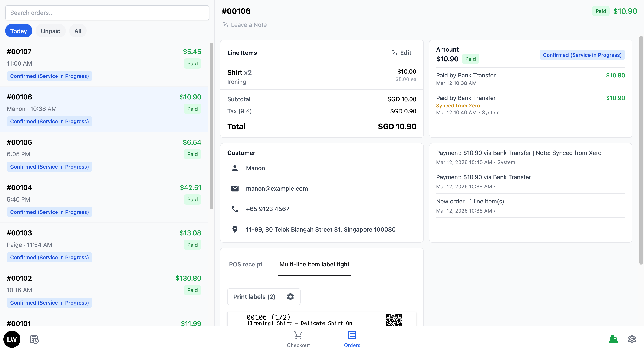
Task: Click the QR code on label preview
Action: click(x=394, y=320)
